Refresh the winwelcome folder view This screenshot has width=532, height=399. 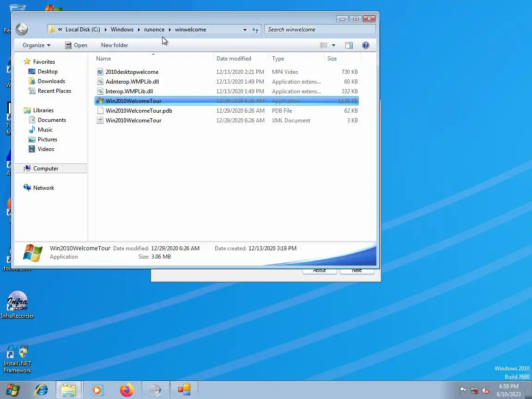pos(255,30)
